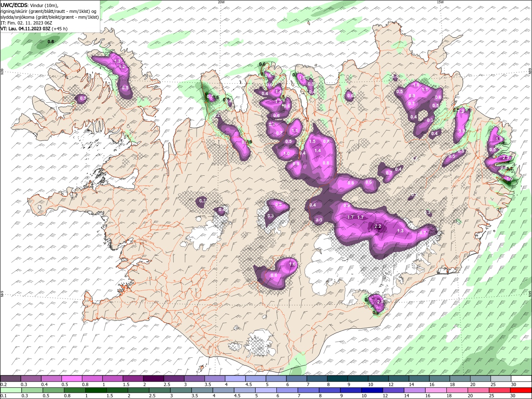Select the 'IT: Fim. 02. 11. 2023 06Z' line
Viewport: 532px width, 399px height.
click(x=26, y=23)
